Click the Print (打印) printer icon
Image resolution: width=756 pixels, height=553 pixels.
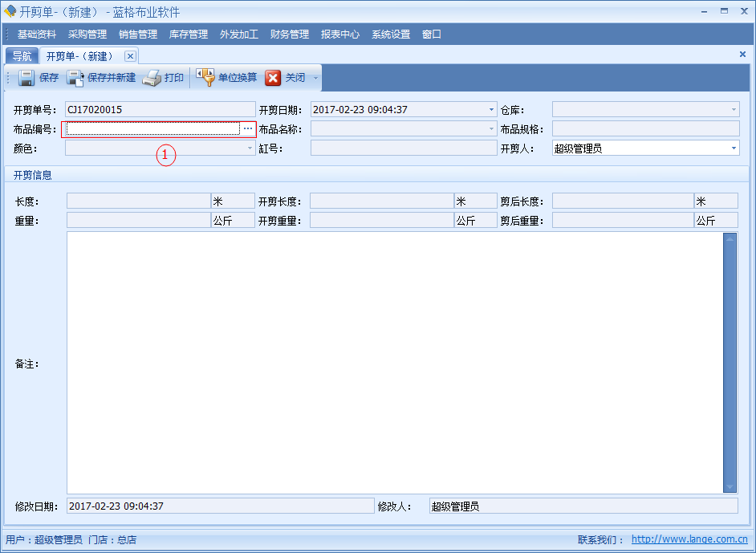point(152,78)
